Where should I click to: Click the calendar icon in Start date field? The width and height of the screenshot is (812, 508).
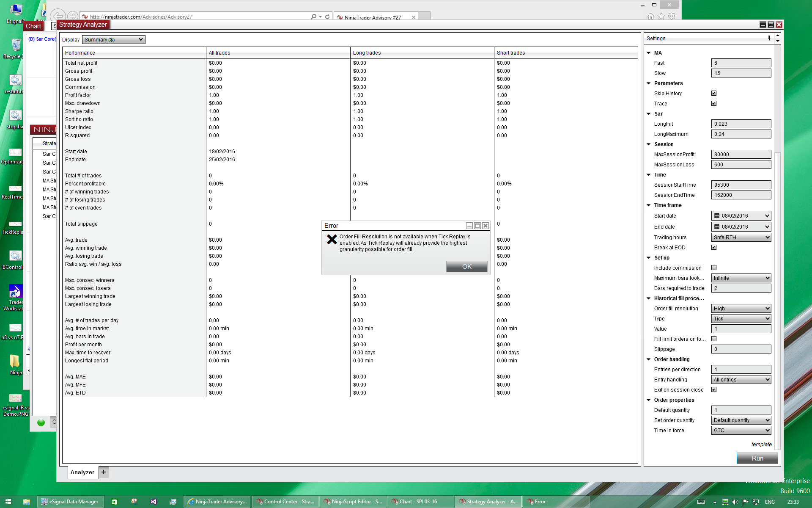(717, 216)
